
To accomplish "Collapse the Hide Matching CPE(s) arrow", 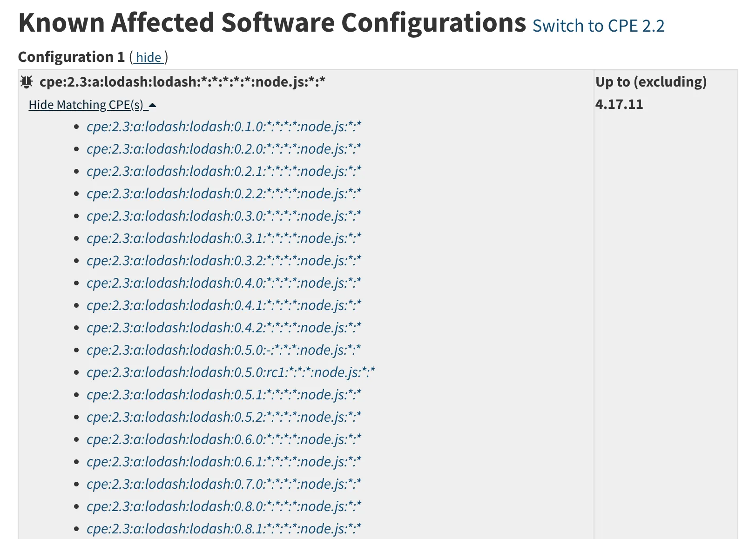I will [152, 105].
